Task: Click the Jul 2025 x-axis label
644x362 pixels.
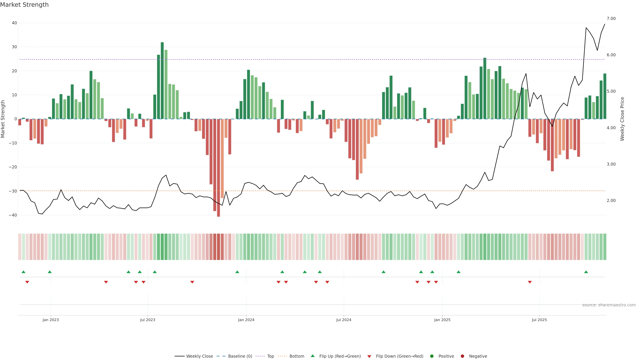Action: click(539, 320)
